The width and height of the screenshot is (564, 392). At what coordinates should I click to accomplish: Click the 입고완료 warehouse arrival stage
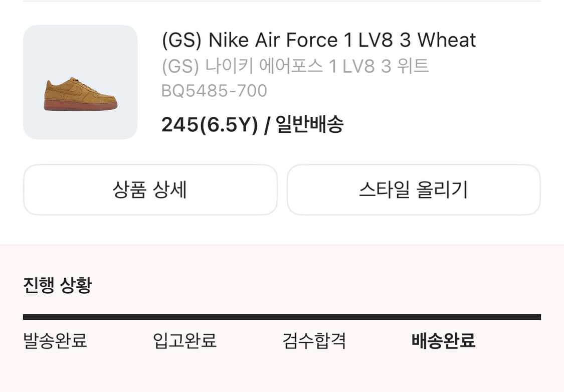(x=185, y=341)
